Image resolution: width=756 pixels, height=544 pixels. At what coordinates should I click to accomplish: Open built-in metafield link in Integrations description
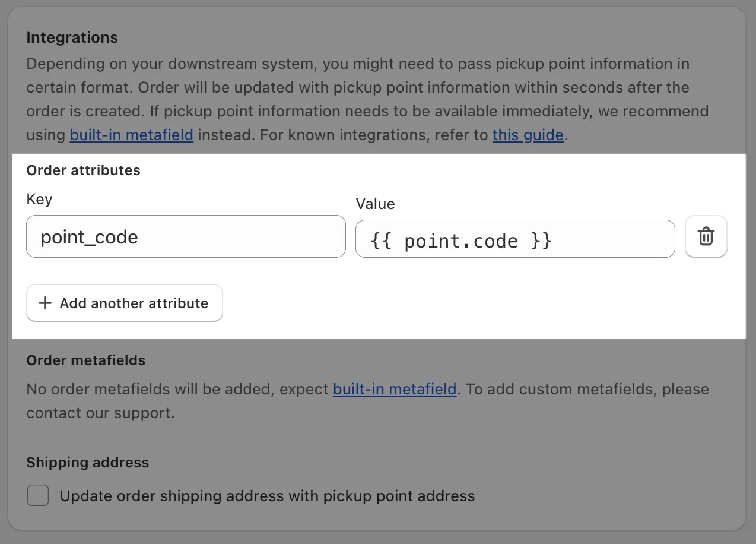131,135
